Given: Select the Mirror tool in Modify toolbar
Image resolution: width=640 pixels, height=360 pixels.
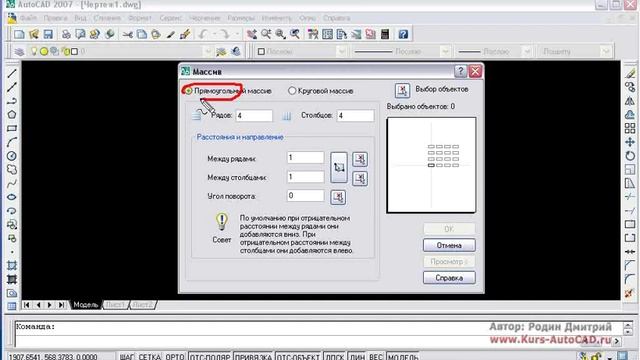Looking at the screenshot, I should [x=630, y=101].
